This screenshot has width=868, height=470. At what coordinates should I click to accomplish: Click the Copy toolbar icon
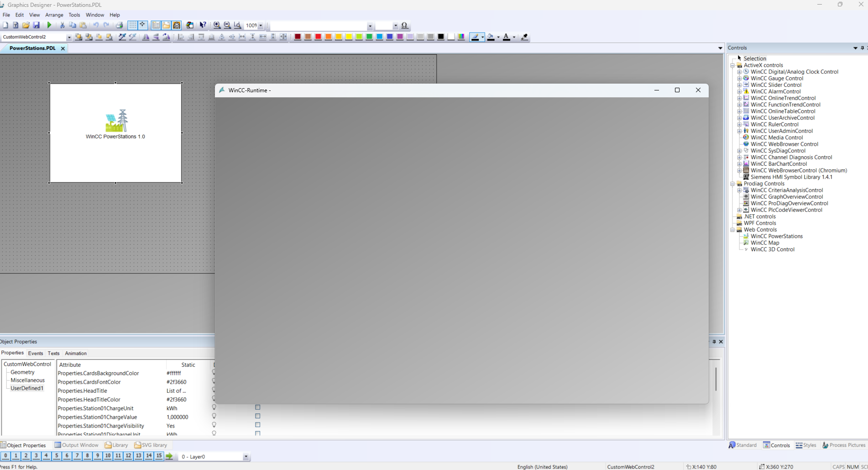pos(73,26)
